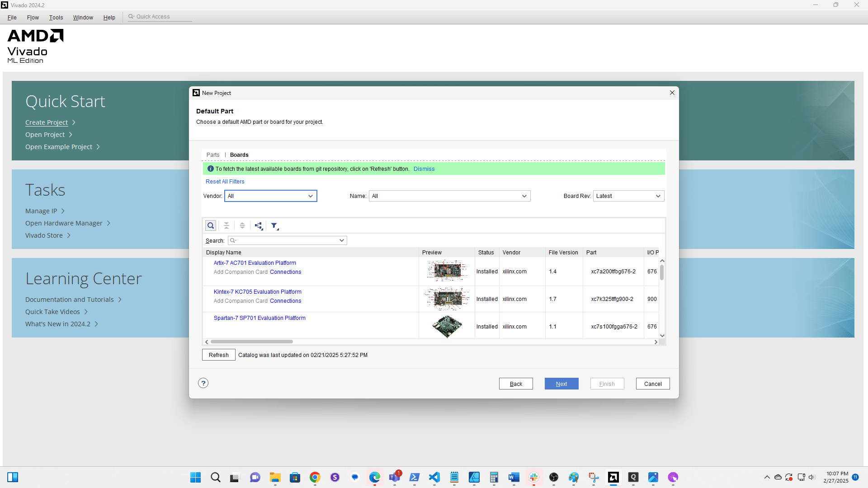Open the Board Rev dropdown
The height and width of the screenshot is (488, 868).
(x=628, y=196)
